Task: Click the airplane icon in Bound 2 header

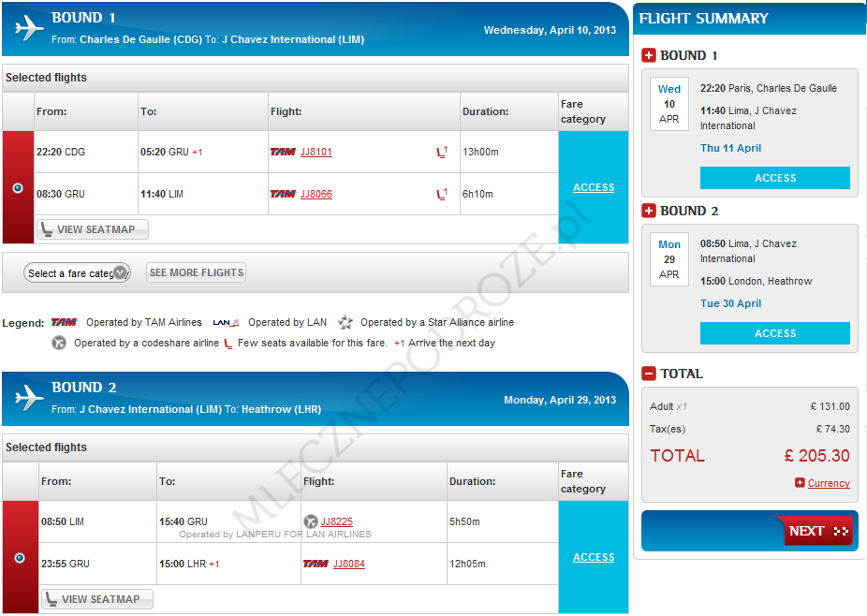Action: tap(29, 399)
